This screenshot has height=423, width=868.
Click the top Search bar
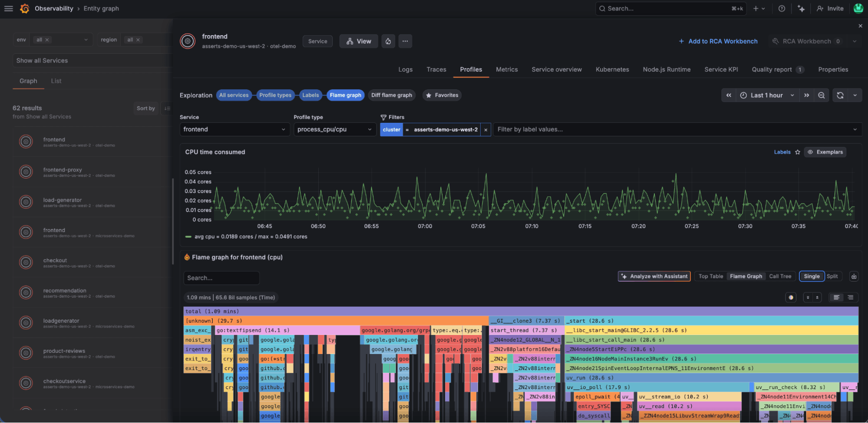click(x=671, y=9)
